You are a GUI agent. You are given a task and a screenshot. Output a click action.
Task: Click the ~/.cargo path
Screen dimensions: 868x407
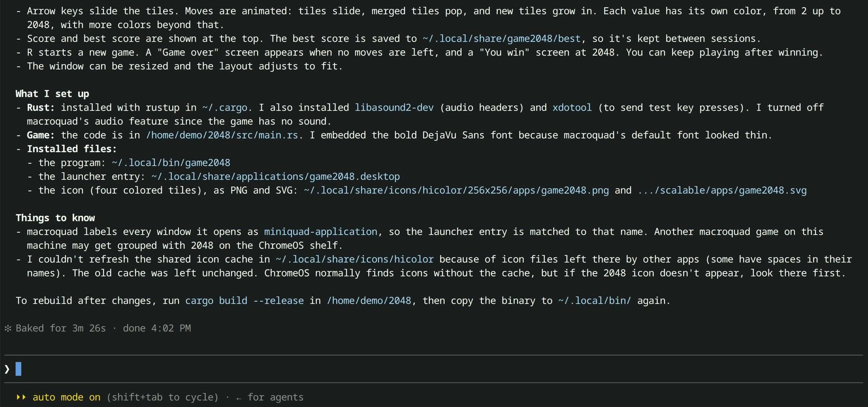[x=225, y=108]
